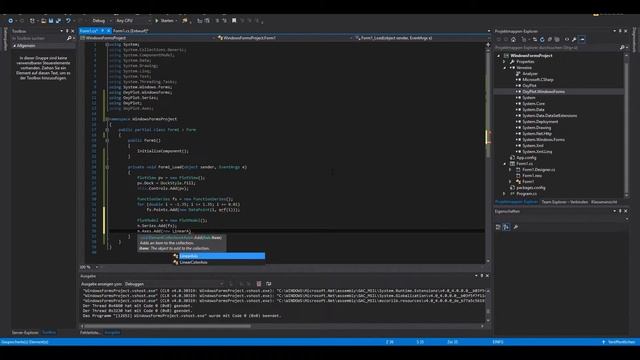This screenshot has height=360, width=640.
Task: Click the alphabetical sort icon in Eigenschaften
Action: click(x=506, y=227)
